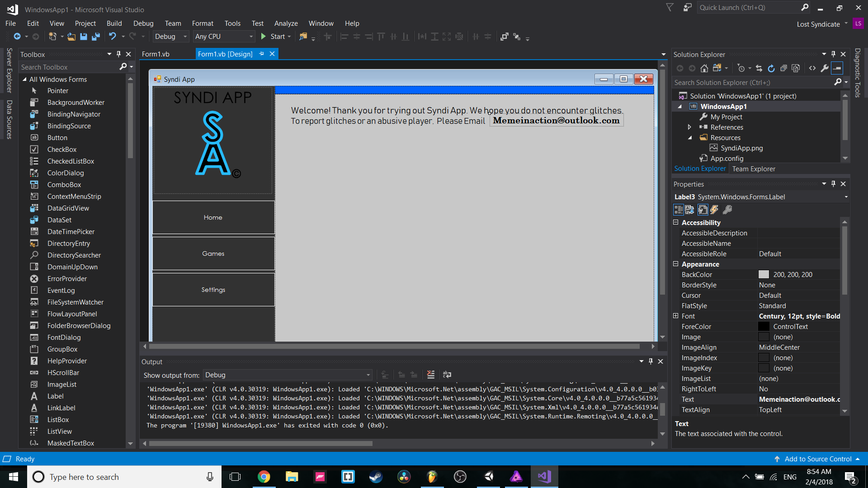This screenshot has height=488, width=868.
Task: Clear all output with the toolbar icon
Action: click(x=431, y=375)
